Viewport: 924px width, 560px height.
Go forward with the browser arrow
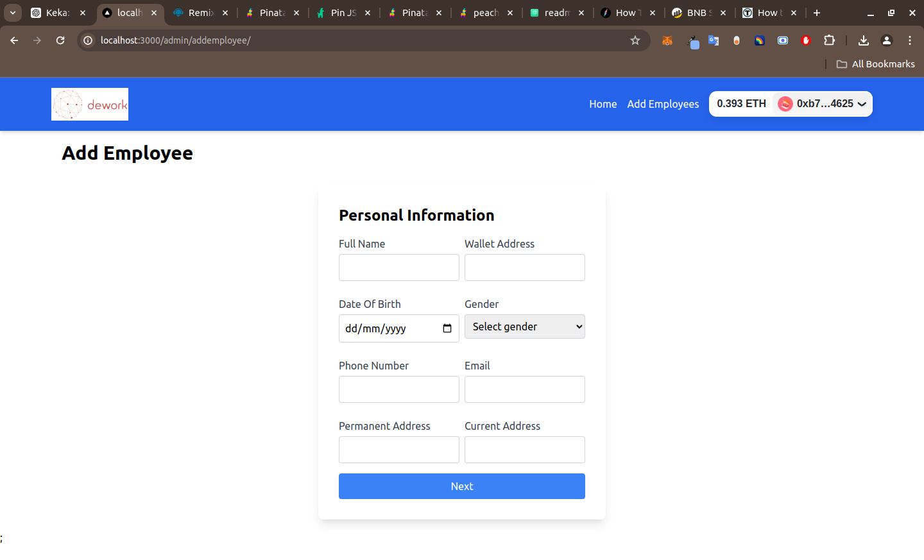pyautogui.click(x=37, y=40)
